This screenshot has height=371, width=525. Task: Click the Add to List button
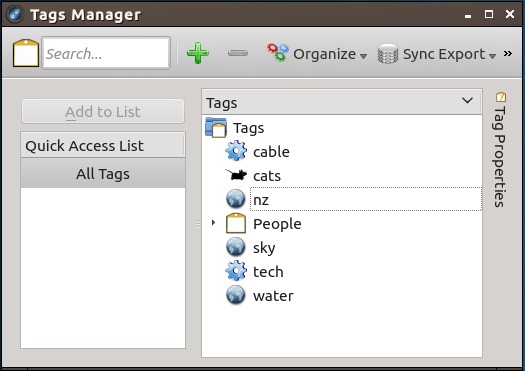[103, 112]
